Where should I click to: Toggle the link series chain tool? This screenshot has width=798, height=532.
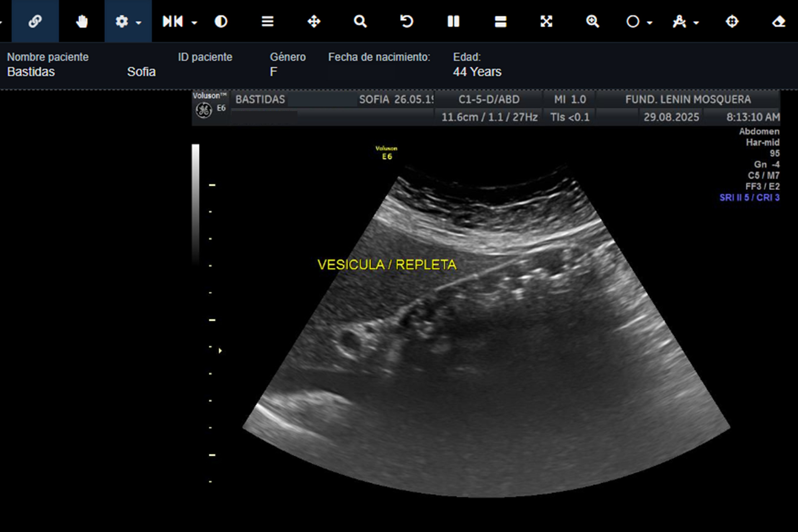(35, 21)
